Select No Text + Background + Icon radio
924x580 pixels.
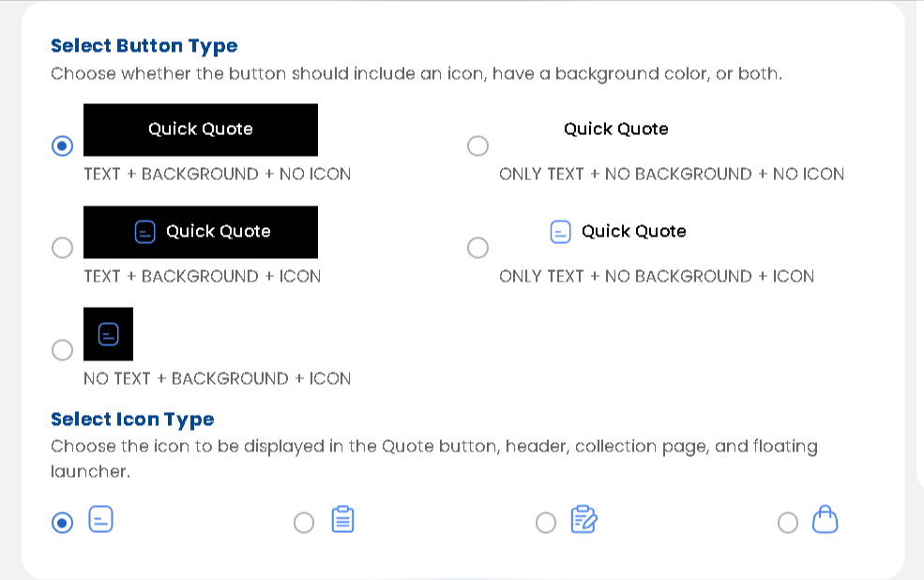(x=63, y=350)
